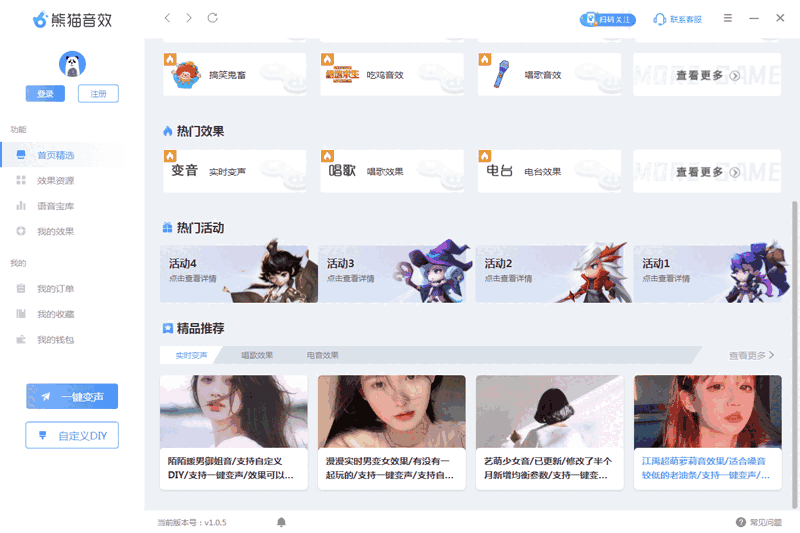This screenshot has height=533, width=800.
Task: Click the panda user avatar
Action: (x=72, y=64)
